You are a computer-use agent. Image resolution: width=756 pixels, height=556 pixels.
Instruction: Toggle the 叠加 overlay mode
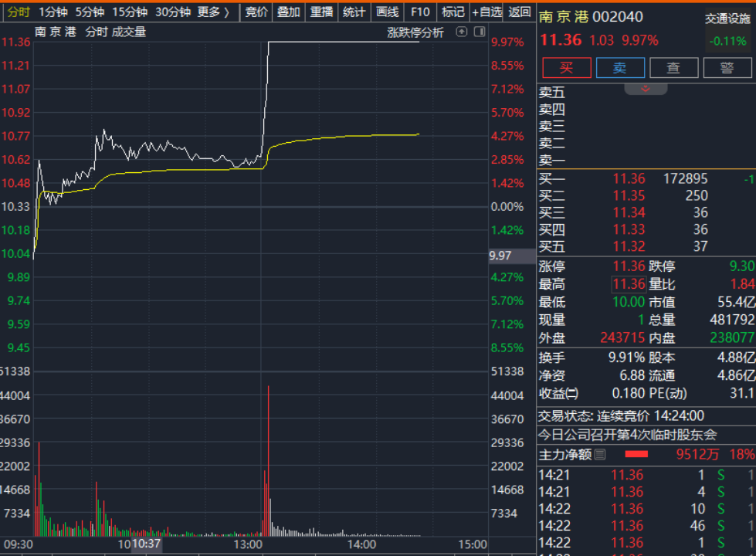pyautogui.click(x=288, y=12)
